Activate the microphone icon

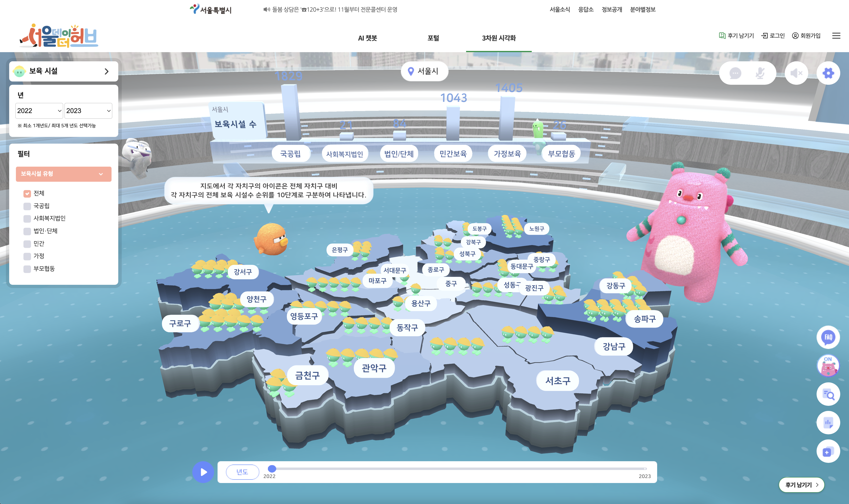click(x=760, y=73)
